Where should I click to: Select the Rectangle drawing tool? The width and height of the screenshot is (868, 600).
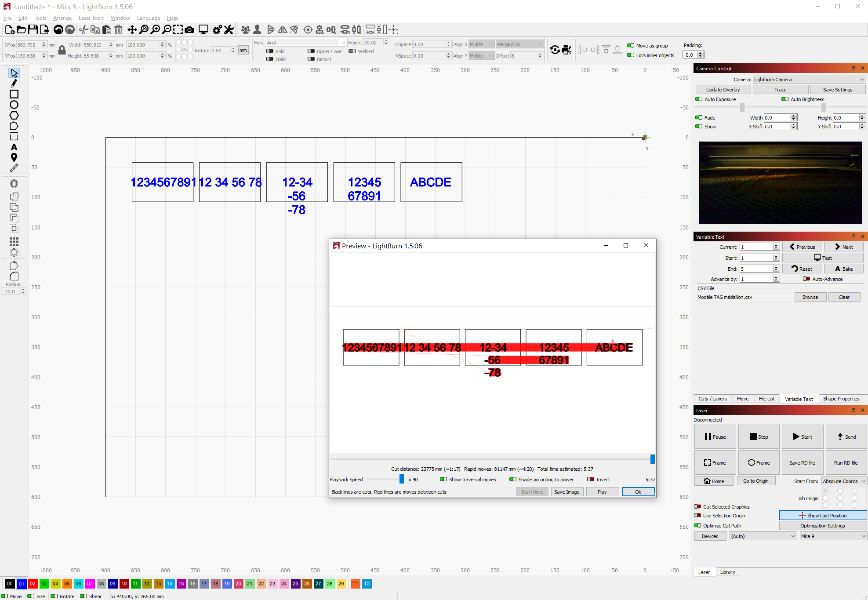(x=14, y=94)
